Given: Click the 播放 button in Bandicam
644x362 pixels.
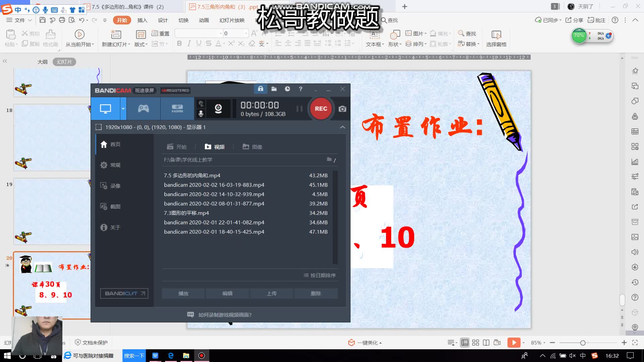Looking at the screenshot, I should [183, 293].
